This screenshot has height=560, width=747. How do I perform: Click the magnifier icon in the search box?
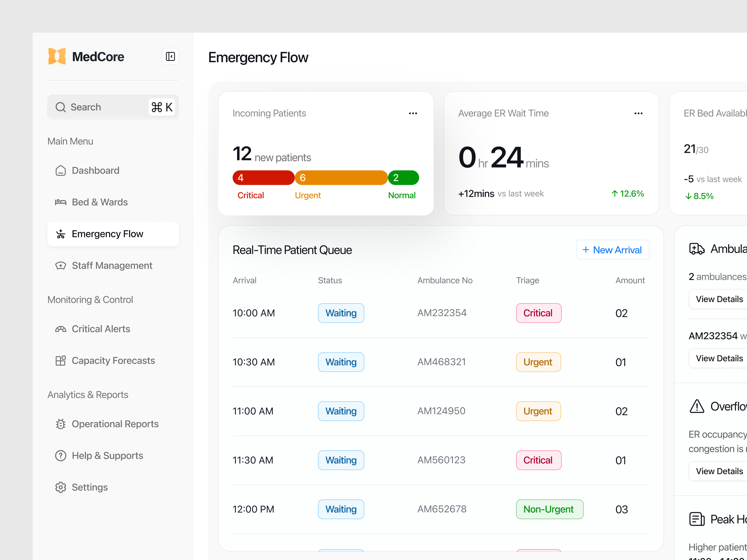click(x=60, y=107)
